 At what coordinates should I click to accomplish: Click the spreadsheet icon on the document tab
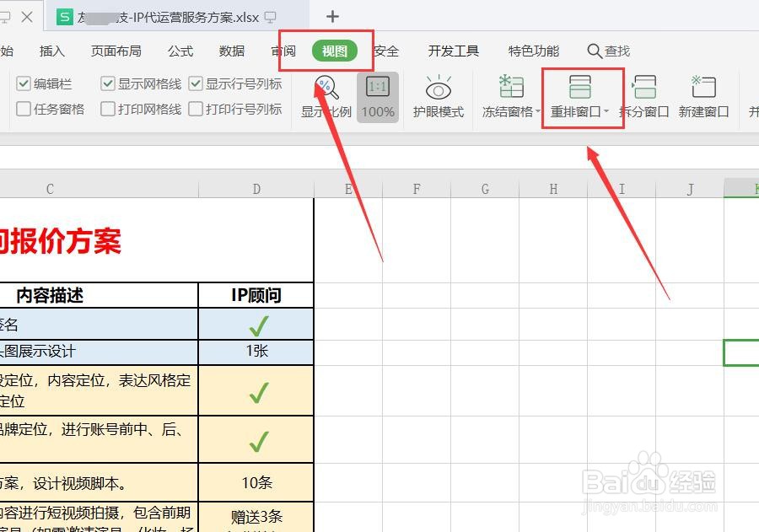(x=64, y=16)
